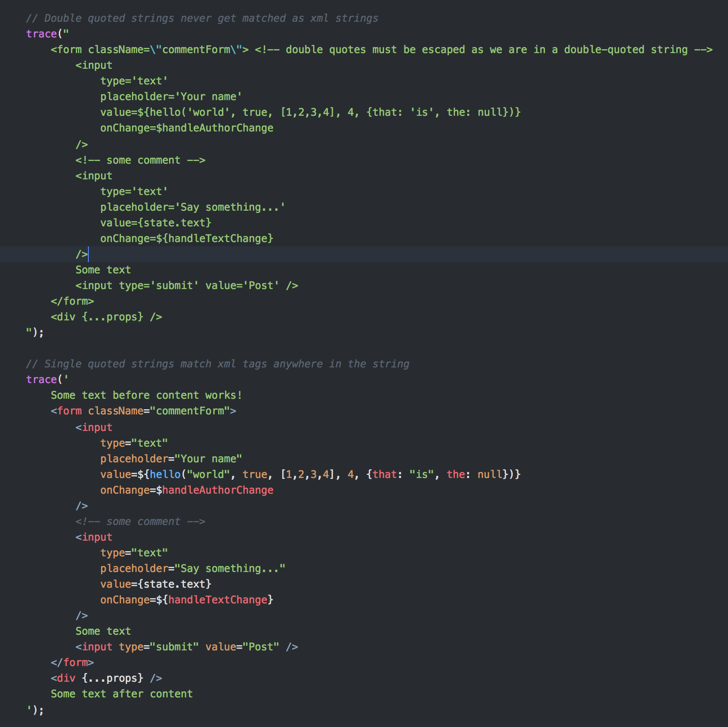Viewport: 728px width, 727px height.
Task: Place cursor on the trace(' opening line
Action: [47, 380]
